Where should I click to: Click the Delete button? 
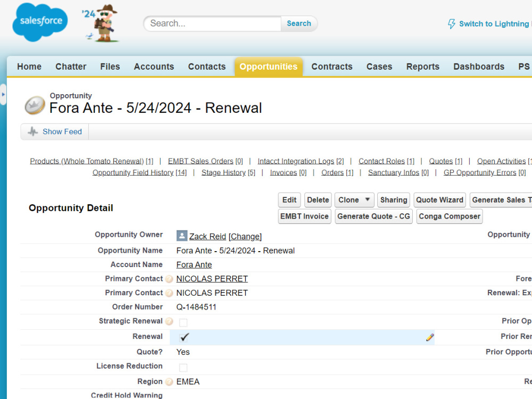click(x=318, y=200)
